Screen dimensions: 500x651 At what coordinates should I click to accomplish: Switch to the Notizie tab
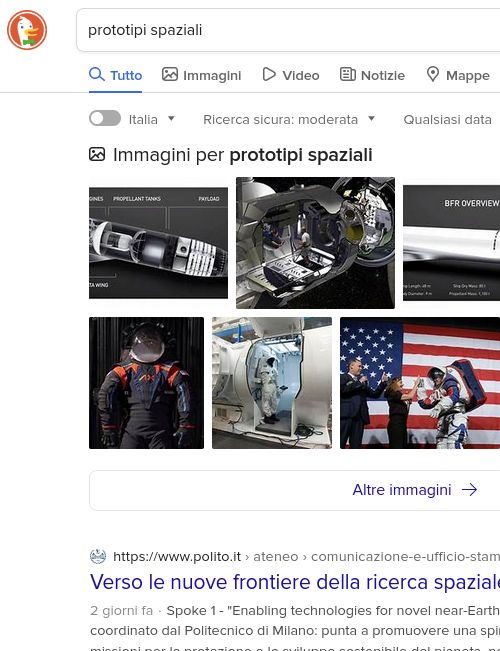point(372,75)
